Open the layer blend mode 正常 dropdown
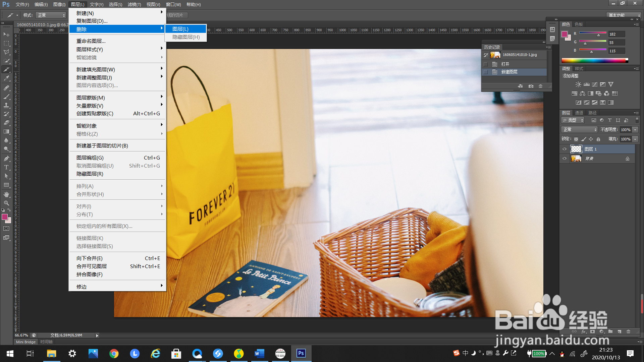The width and height of the screenshot is (644, 362). coord(579,130)
